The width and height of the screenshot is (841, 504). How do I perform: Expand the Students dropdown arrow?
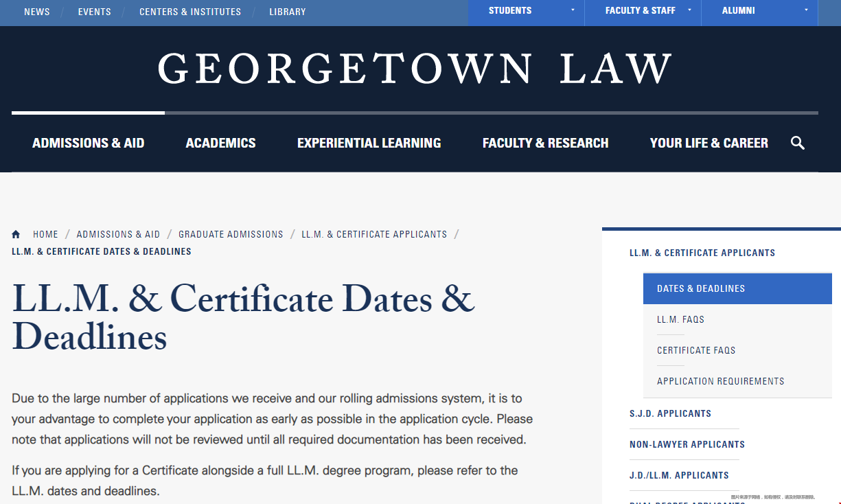click(x=573, y=10)
